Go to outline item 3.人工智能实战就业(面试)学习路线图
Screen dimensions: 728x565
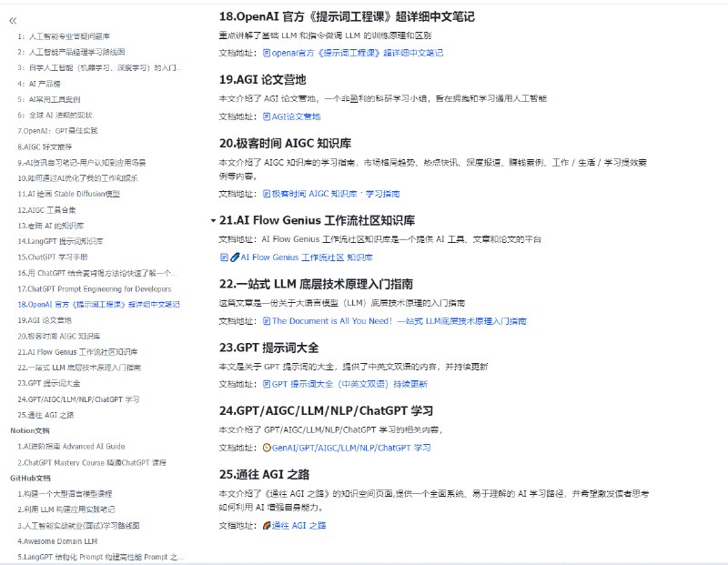(78, 526)
